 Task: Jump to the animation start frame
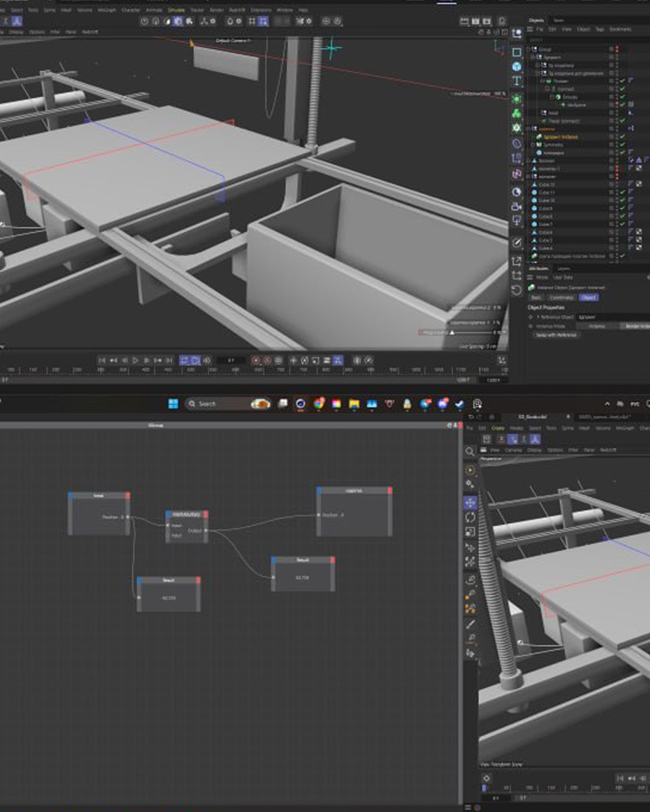pos(102,360)
